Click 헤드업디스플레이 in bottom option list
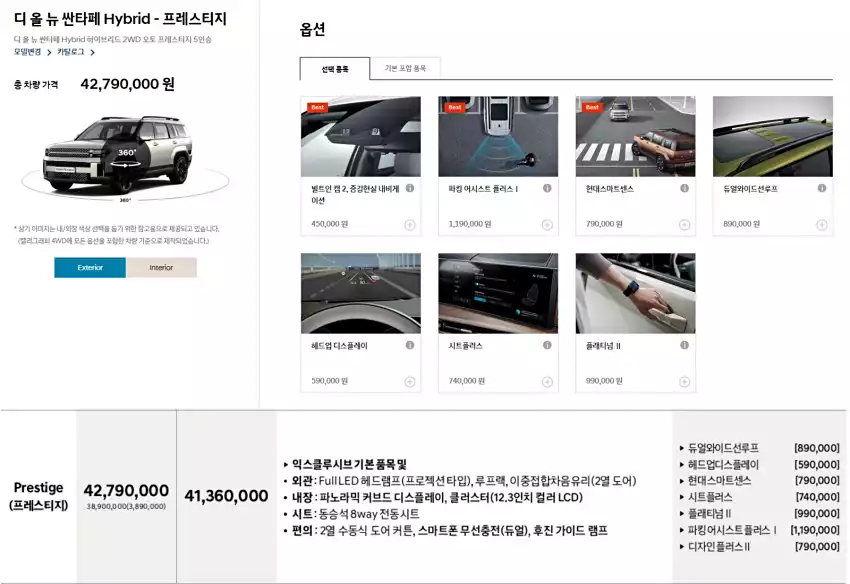The image size is (850, 584). [x=723, y=465]
